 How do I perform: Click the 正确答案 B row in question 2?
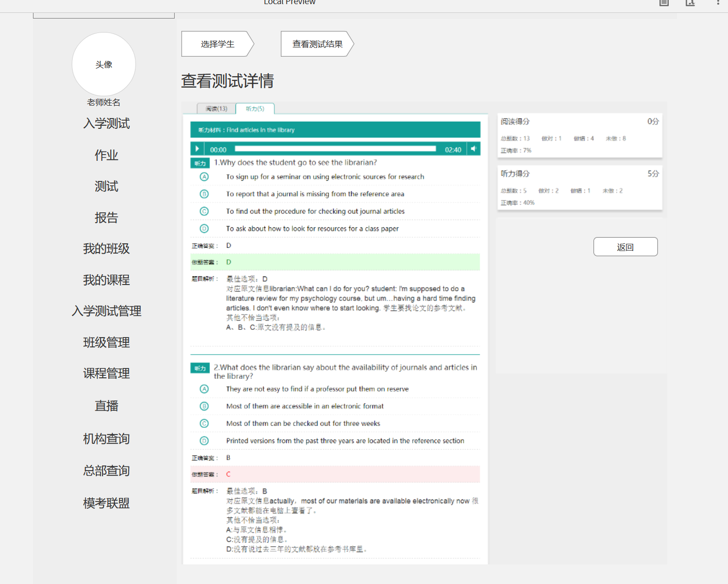point(335,458)
